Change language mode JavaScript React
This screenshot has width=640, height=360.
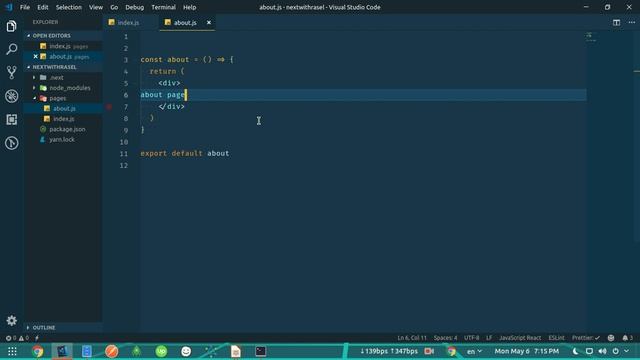tap(520, 338)
